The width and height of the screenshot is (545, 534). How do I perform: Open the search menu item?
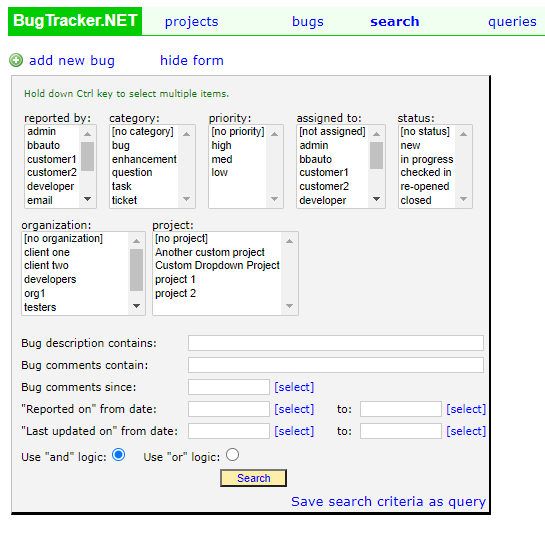(394, 22)
